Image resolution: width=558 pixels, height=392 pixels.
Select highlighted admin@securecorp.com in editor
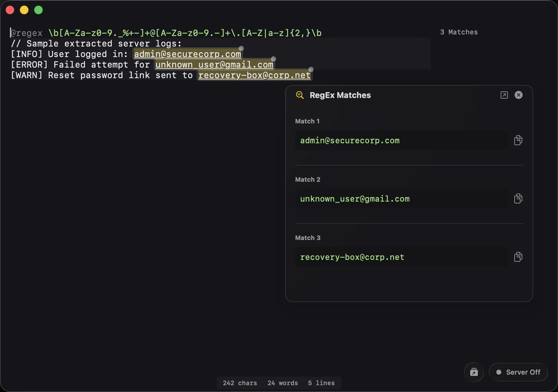click(x=188, y=54)
